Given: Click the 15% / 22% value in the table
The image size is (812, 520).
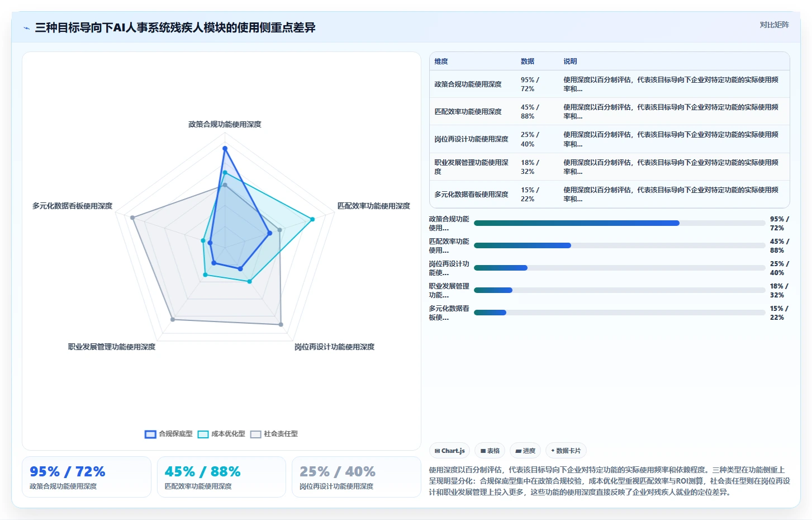Looking at the screenshot, I should tap(530, 195).
